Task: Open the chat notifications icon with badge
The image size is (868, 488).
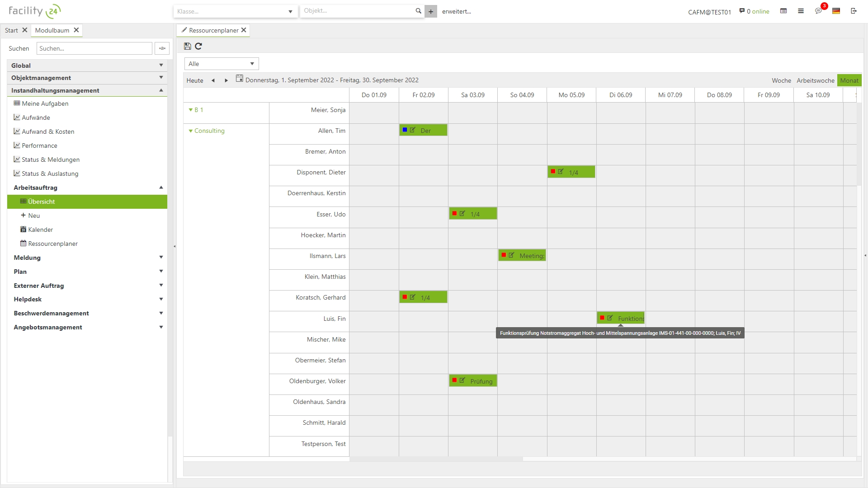Action: click(x=818, y=11)
